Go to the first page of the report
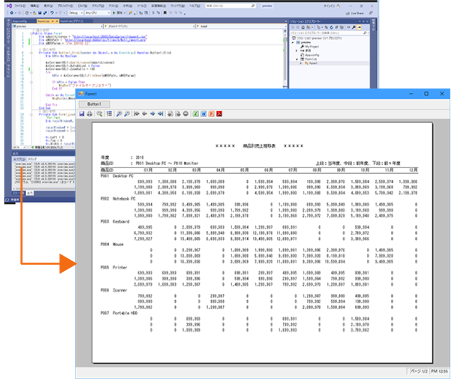Viewport: 460px width, 380px height. (x=136, y=114)
